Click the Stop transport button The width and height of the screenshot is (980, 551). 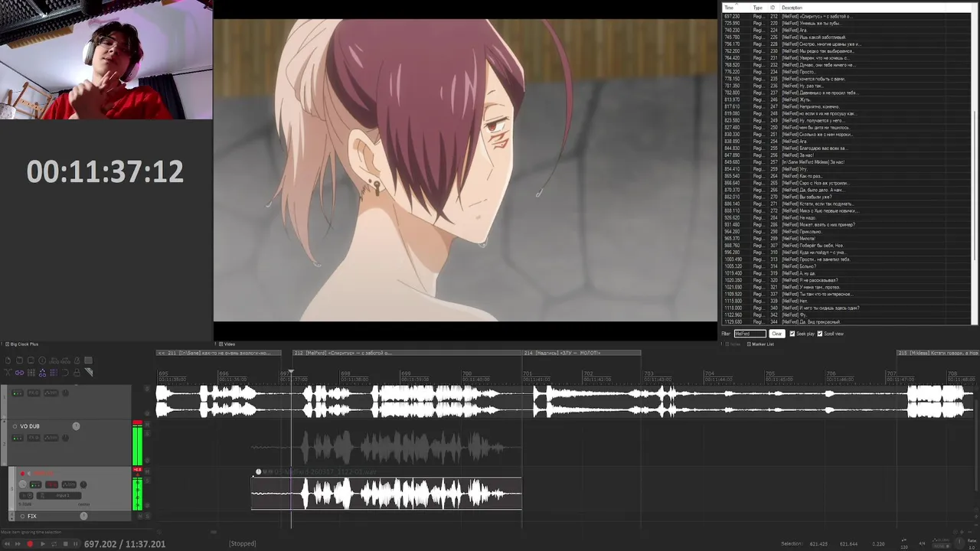[66, 543]
